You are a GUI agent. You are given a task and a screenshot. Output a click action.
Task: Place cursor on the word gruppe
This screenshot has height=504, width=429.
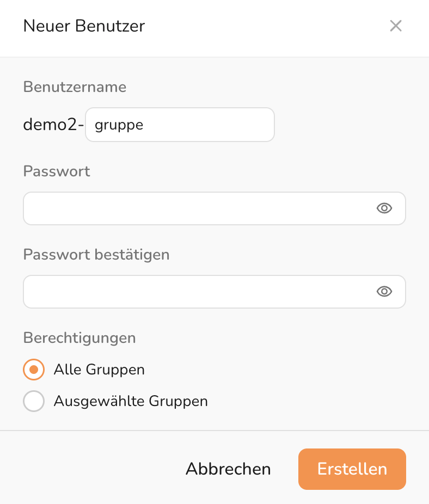click(x=119, y=125)
